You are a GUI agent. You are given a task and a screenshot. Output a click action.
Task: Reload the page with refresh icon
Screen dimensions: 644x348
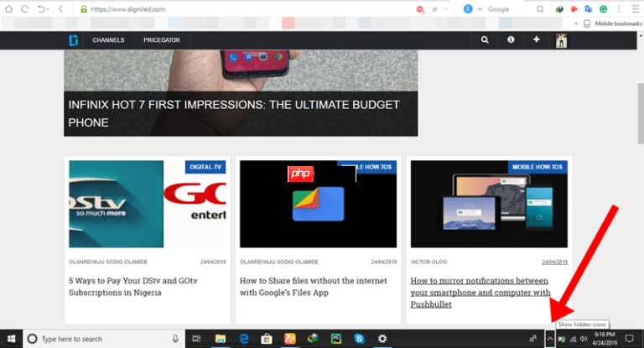pyautogui.click(x=24, y=9)
